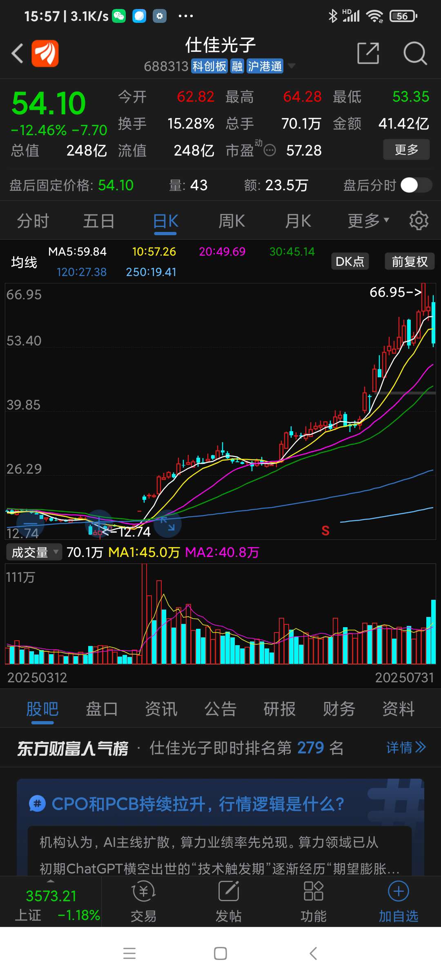Image resolution: width=441 pixels, height=980 pixels.
Task: Expand stock tags dropdown arrow beside 沪港通
Action: (x=292, y=66)
